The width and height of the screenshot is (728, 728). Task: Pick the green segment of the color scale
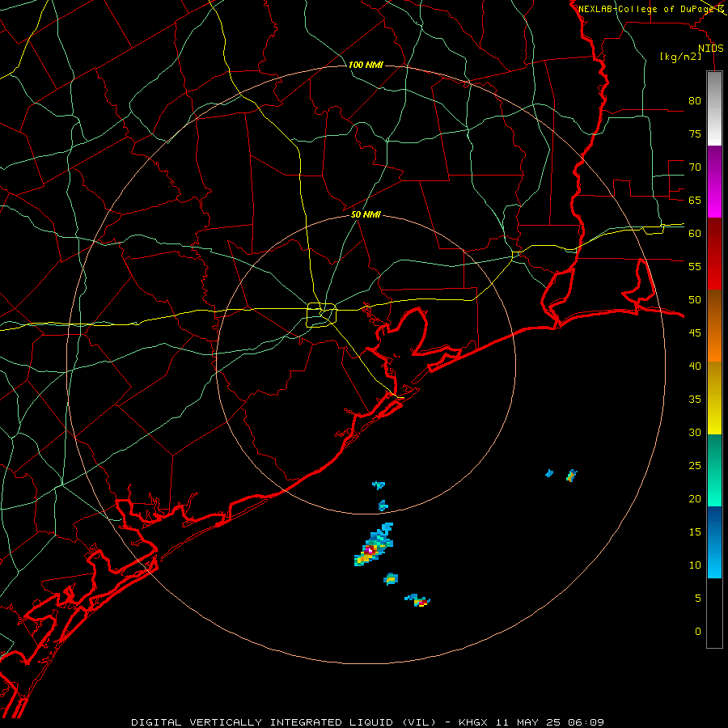(x=714, y=470)
